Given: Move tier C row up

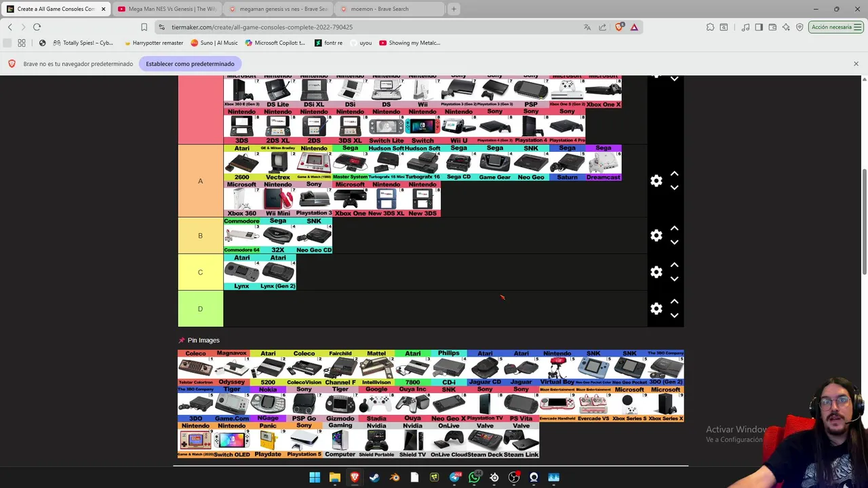Looking at the screenshot, I should tap(674, 265).
